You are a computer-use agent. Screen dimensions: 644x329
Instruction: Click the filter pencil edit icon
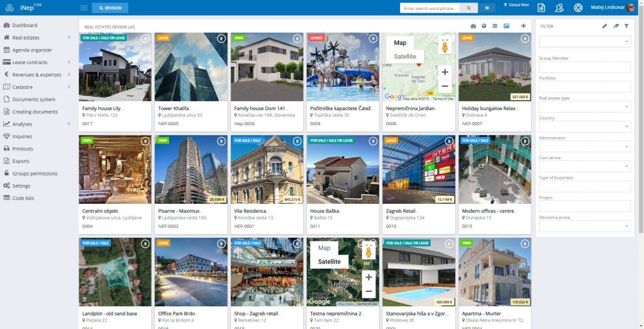[x=604, y=26]
